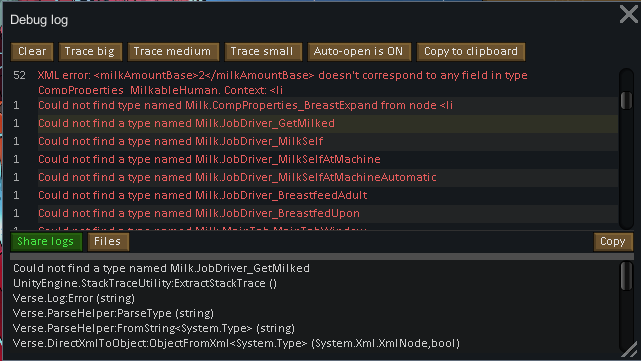Click Verse.ParseHelper:ParseType stack trace line
The height and width of the screenshot is (361, 641).
pos(113,314)
